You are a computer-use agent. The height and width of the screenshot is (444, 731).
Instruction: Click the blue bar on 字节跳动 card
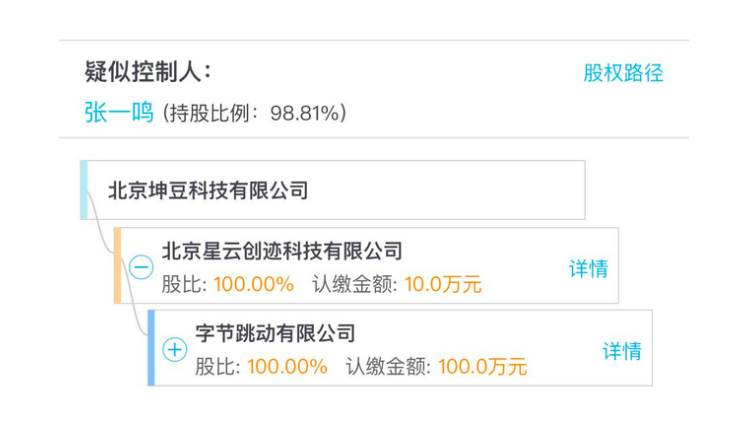coord(151,348)
